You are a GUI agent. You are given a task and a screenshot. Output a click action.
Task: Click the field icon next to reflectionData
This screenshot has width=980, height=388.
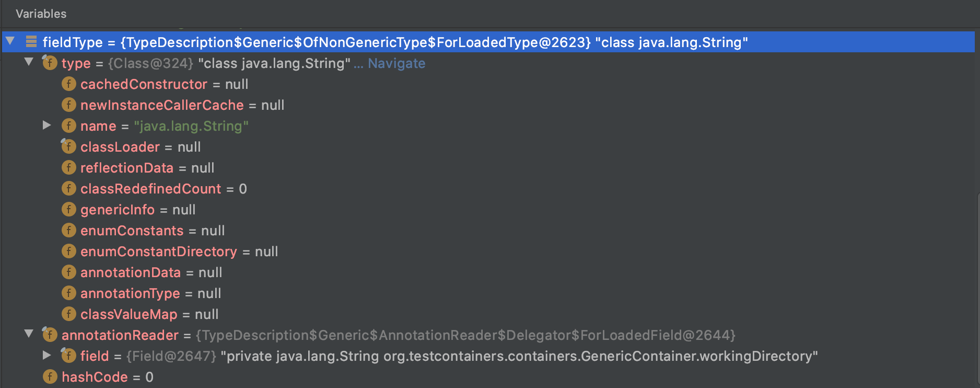click(x=68, y=167)
